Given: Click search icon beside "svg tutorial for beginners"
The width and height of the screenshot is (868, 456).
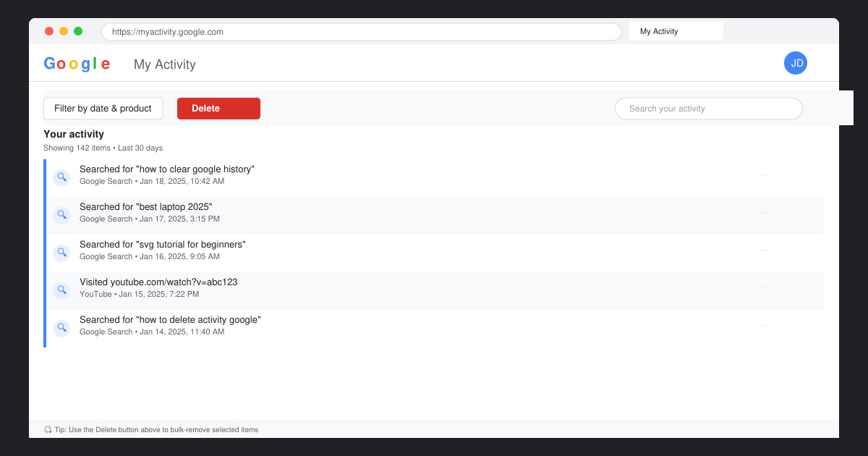Looking at the screenshot, I should [x=62, y=253].
